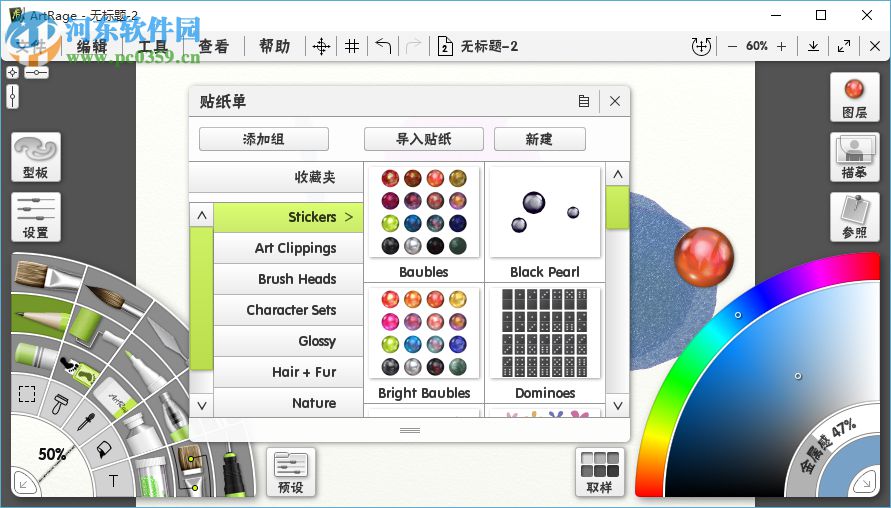This screenshot has width=891, height=508.
Task: Open the 帮助 (Help) menu
Action: (x=274, y=47)
